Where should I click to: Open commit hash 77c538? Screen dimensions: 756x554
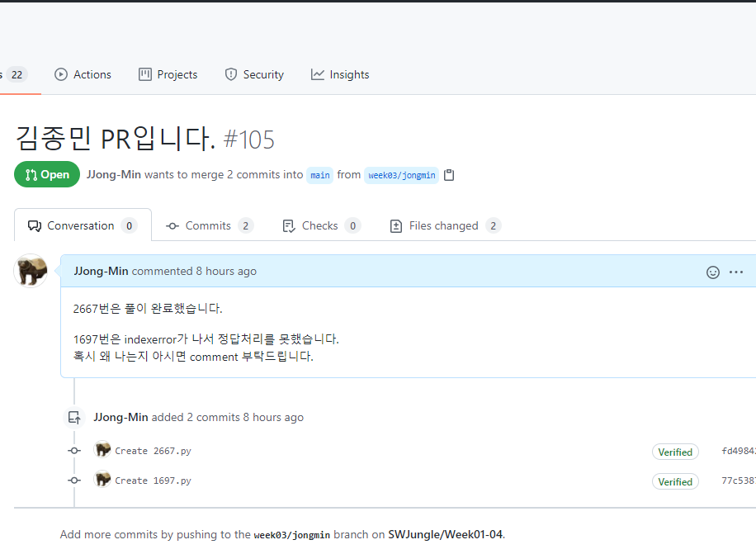point(738,481)
